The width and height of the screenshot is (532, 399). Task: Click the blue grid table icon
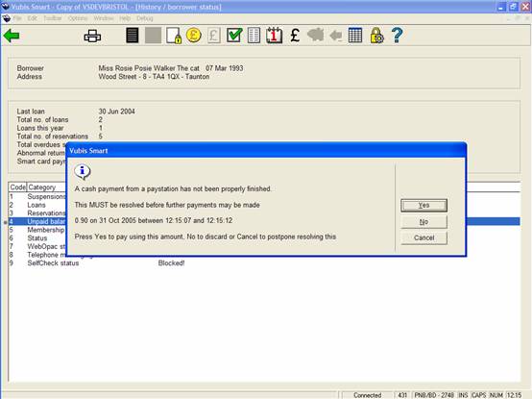pos(355,36)
